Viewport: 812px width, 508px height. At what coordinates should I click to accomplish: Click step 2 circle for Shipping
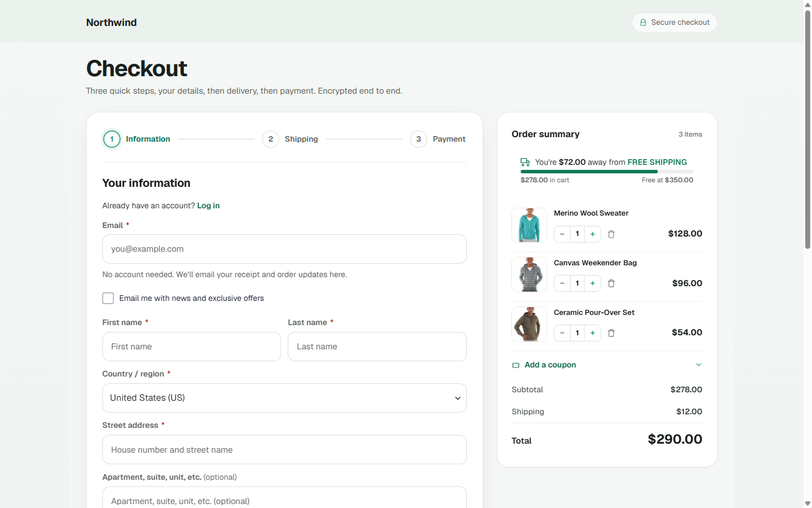[x=271, y=139]
